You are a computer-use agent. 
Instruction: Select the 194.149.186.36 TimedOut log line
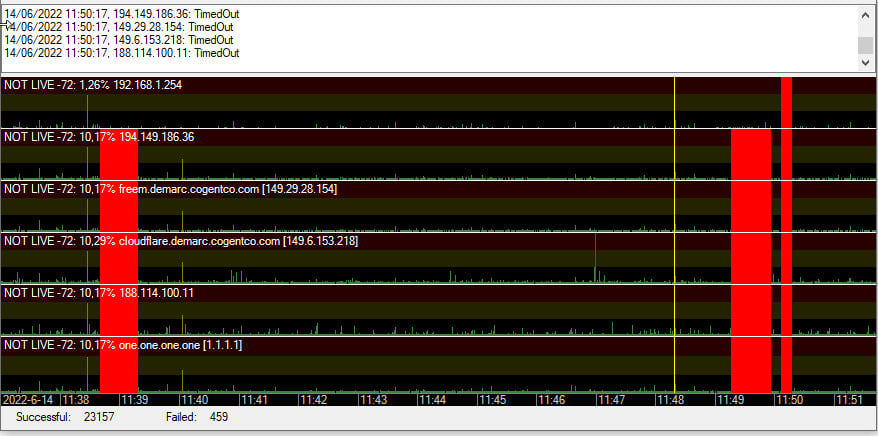point(125,13)
